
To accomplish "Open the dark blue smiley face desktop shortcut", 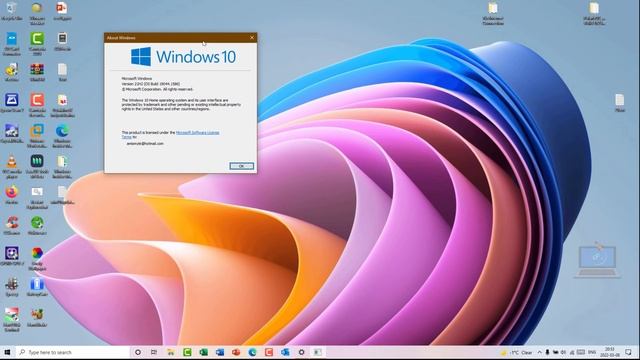I will 11,256.
